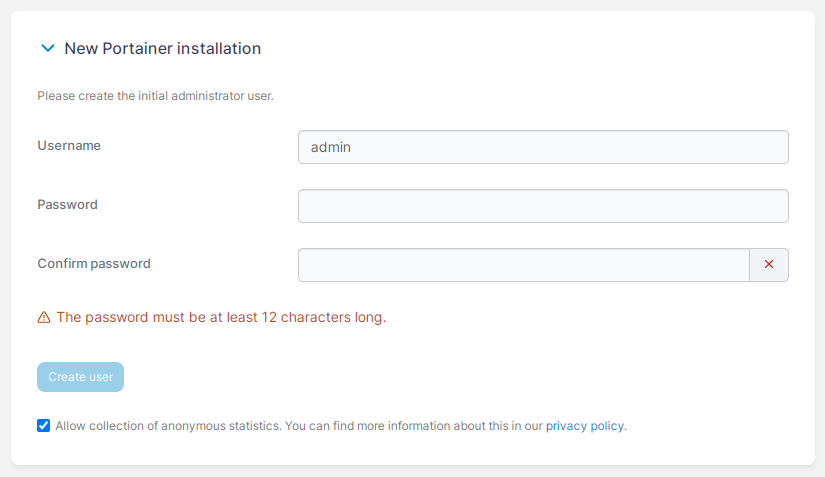This screenshot has height=477, width=825.
Task: Select the Confirm password input box
Action: 523,265
